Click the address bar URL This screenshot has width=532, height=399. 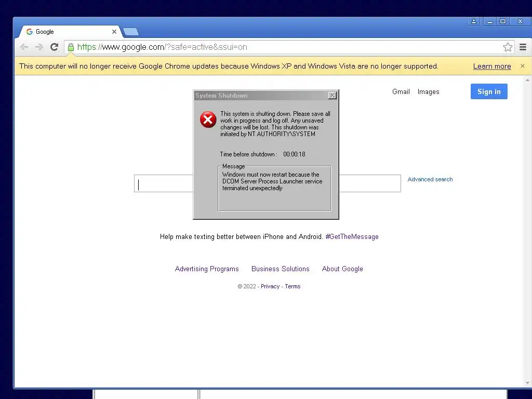(162, 47)
